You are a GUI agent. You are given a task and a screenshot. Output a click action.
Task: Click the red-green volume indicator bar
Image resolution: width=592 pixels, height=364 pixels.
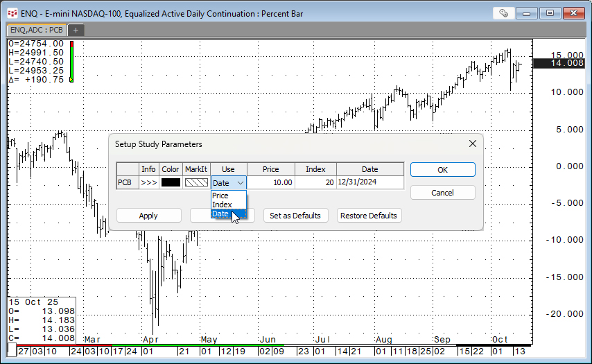(x=71, y=62)
